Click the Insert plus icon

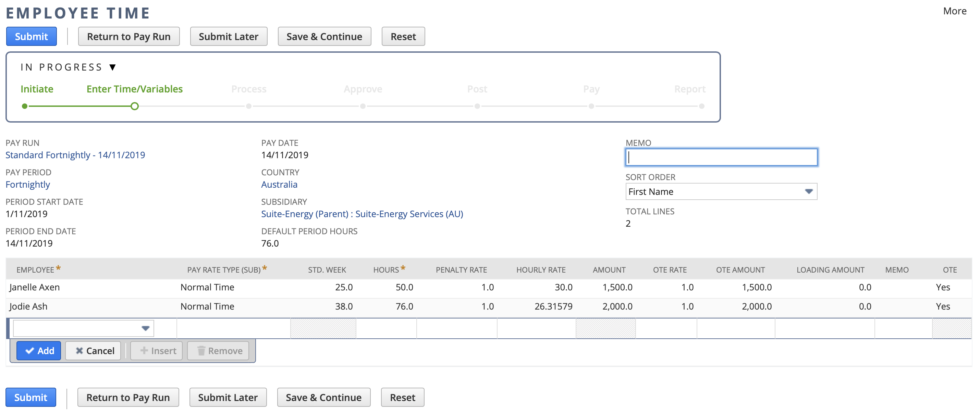tap(145, 351)
